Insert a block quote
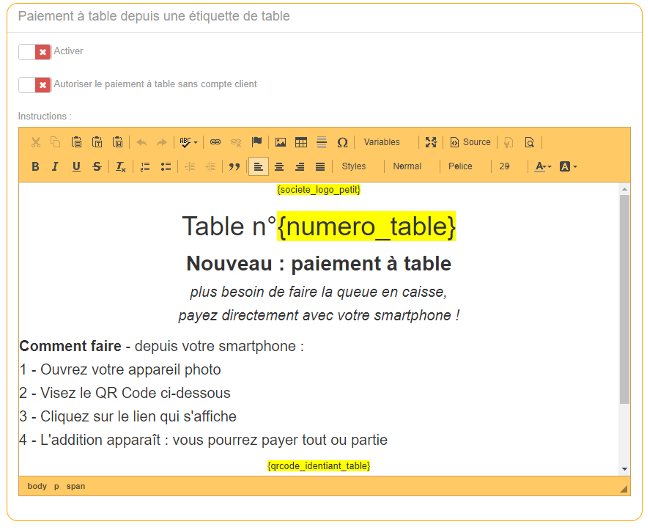This screenshot has width=648, height=528. click(x=234, y=166)
